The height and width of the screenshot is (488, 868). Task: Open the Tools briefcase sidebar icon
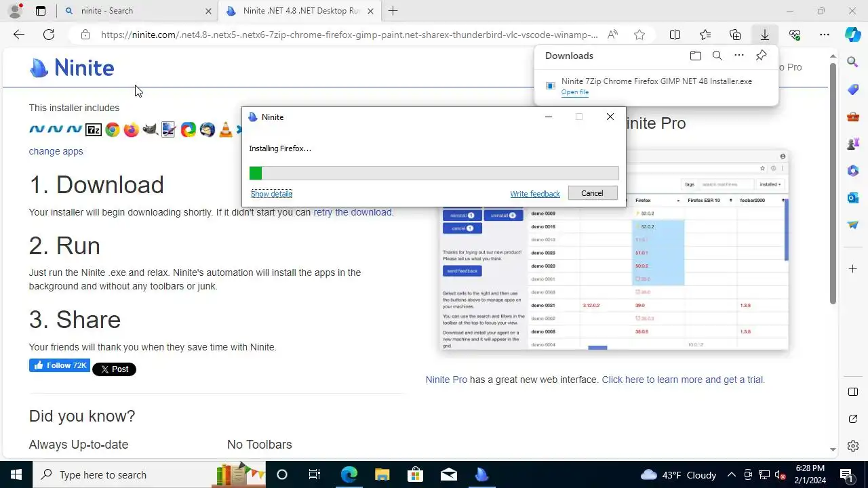[853, 117]
